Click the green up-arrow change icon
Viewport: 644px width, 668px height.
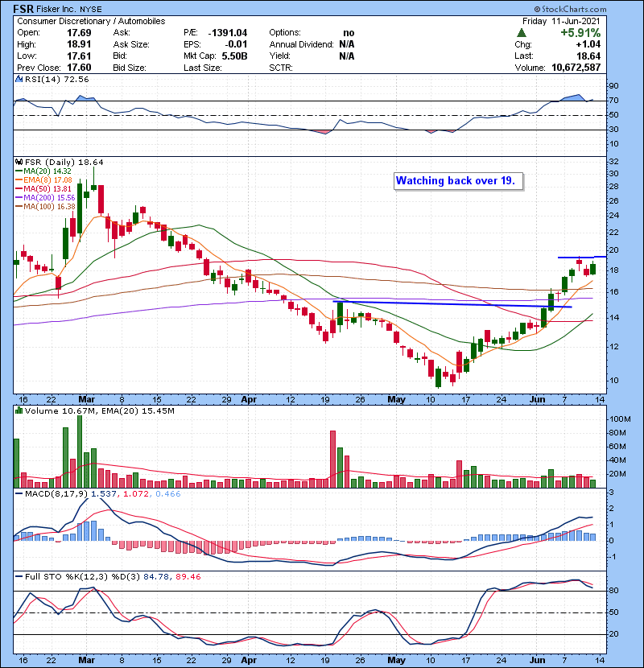point(522,33)
